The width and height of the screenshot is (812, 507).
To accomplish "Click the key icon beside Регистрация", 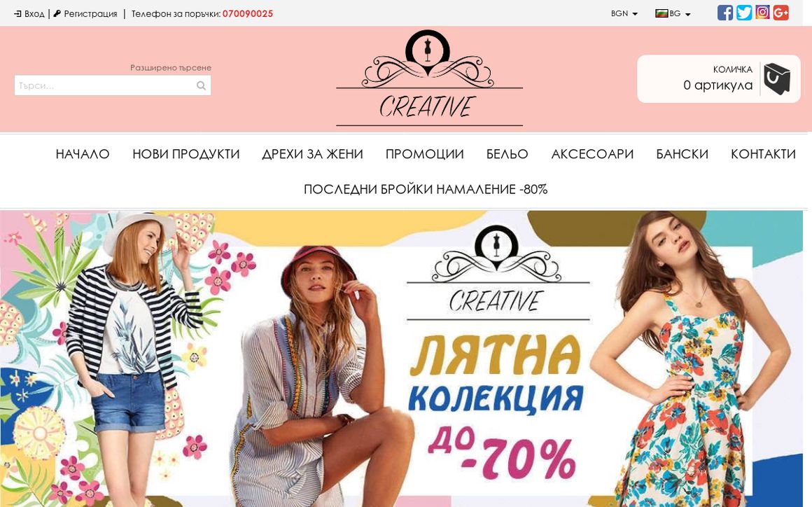I will tap(57, 13).
